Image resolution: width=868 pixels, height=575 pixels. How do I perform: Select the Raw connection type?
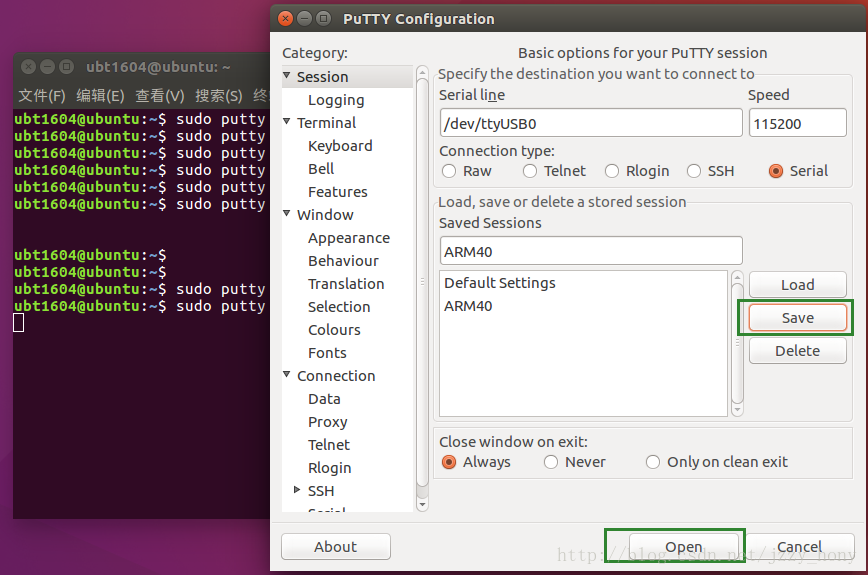[449, 171]
